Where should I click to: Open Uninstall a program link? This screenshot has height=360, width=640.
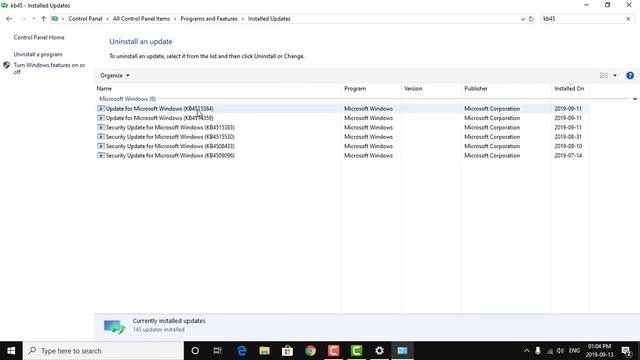[x=38, y=54]
